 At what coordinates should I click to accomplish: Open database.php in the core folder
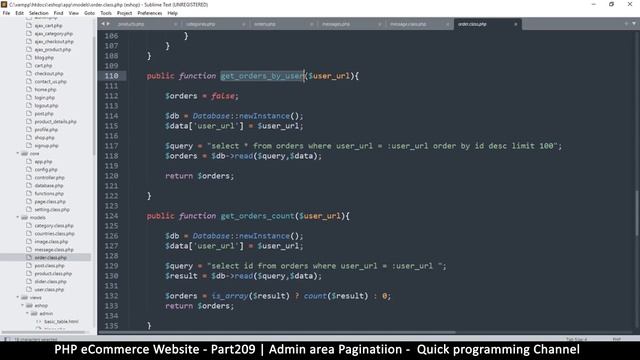[49, 186]
